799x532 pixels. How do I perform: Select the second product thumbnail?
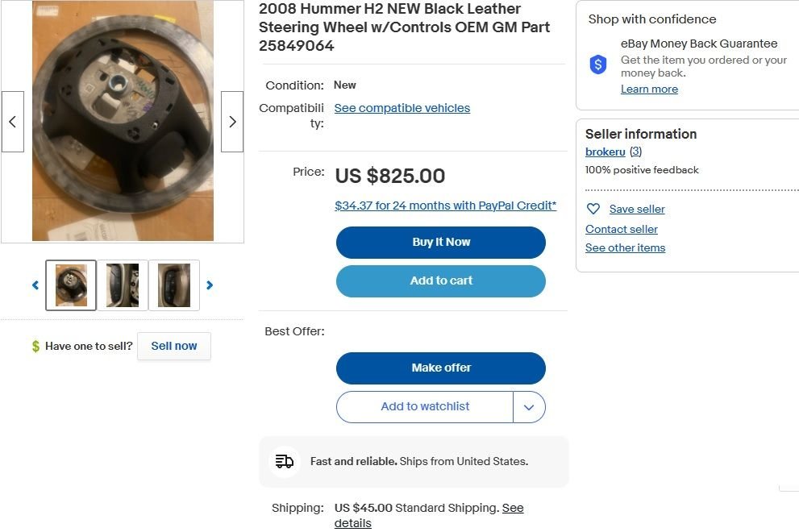[x=123, y=285]
